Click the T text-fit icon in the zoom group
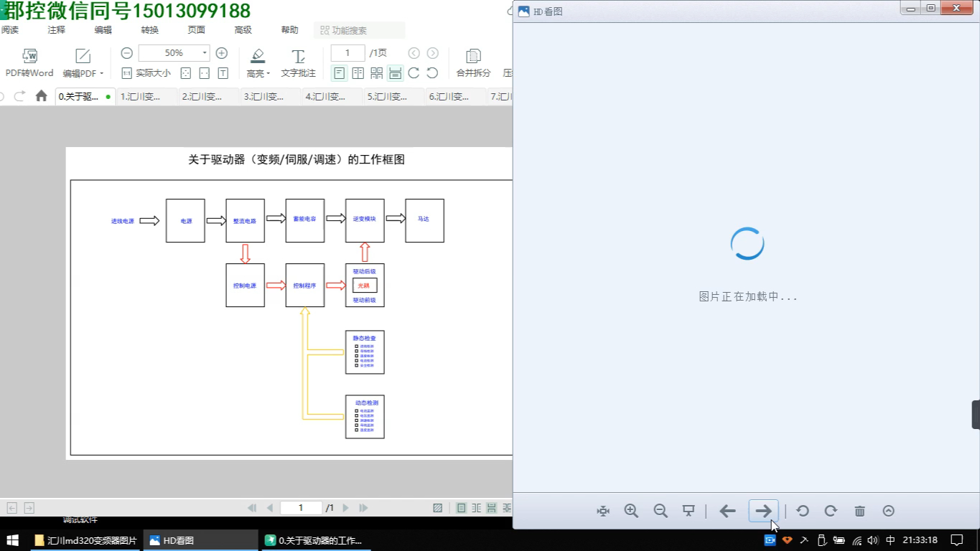 click(223, 73)
